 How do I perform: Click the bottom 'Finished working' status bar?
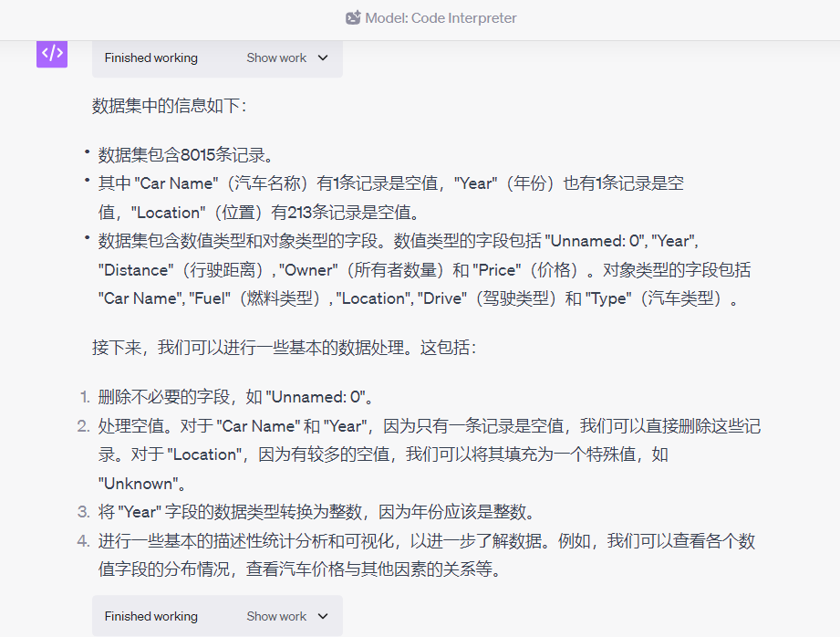click(x=150, y=616)
